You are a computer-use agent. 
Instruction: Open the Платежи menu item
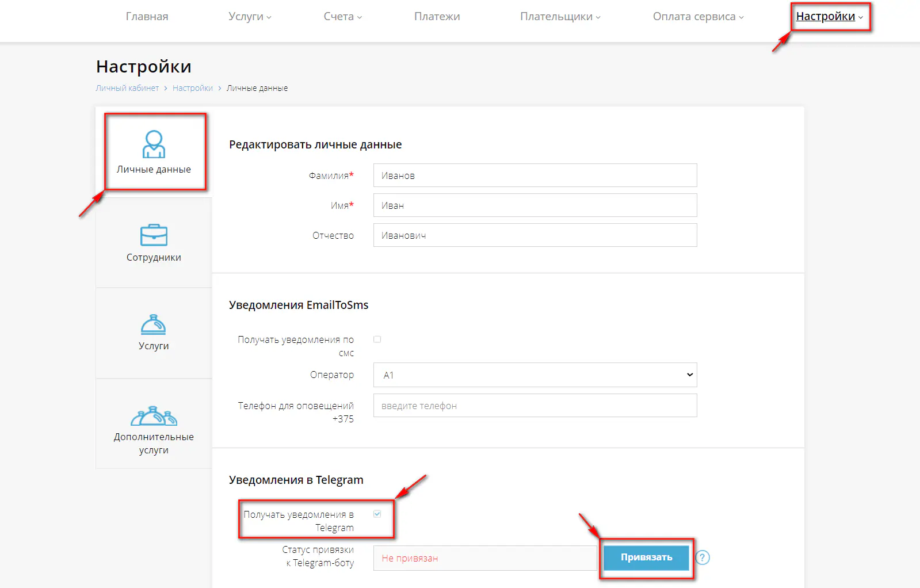[x=437, y=17]
